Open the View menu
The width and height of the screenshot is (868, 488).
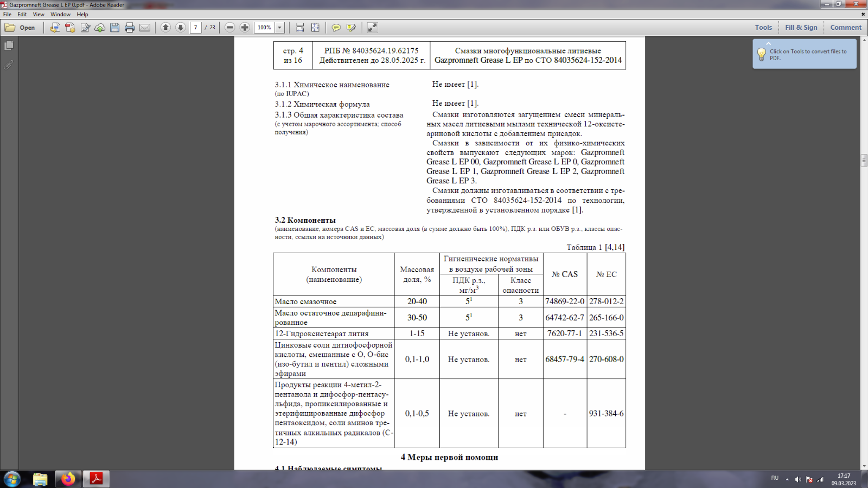[39, 15]
